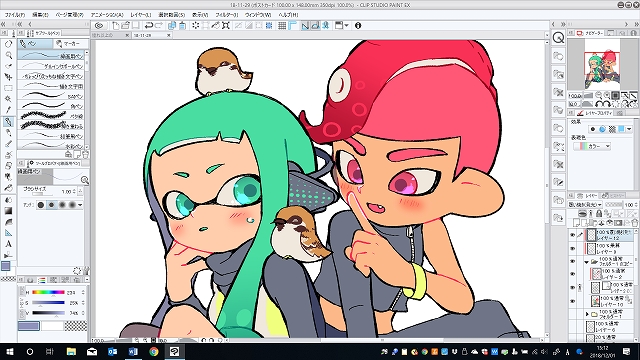The height and width of the screenshot is (360, 640).
Task: Toggle visibility of フォルダー 1 のコピー folder
Action: coord(572,261)
